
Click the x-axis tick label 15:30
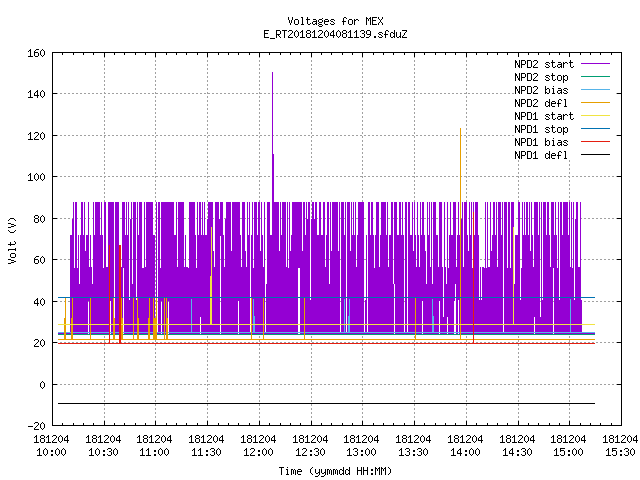pos(620,453)
